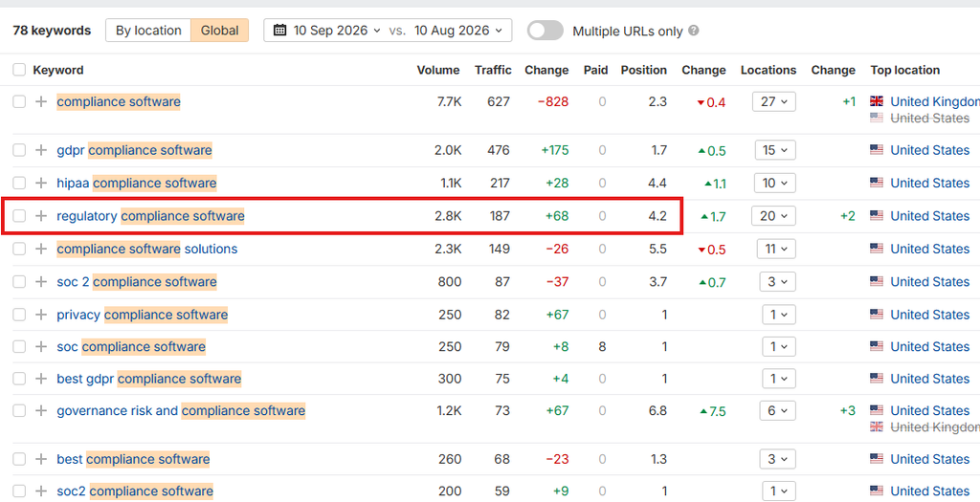The image size is (980, 502).
Task: Check the box for soc 2 compliance software
Action: 19,281
